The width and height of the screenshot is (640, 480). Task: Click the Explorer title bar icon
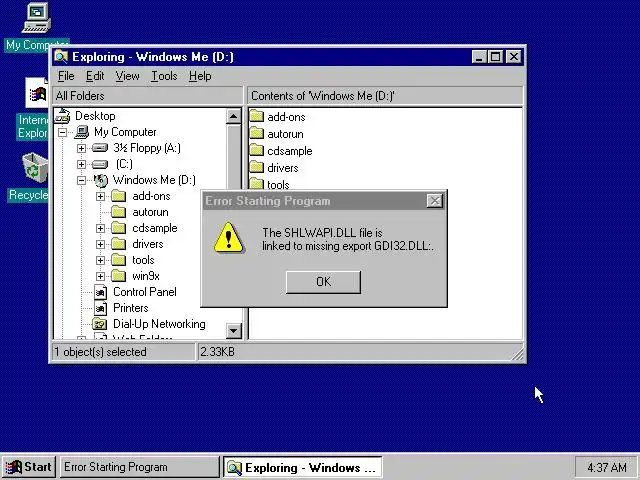[61, 57]
